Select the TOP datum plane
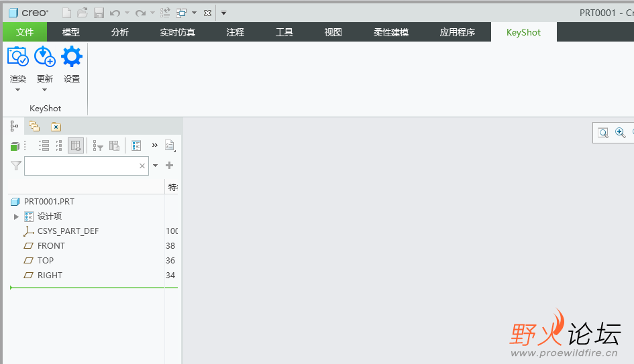This screenshot has width=634, height=364. tap(46, 261)
